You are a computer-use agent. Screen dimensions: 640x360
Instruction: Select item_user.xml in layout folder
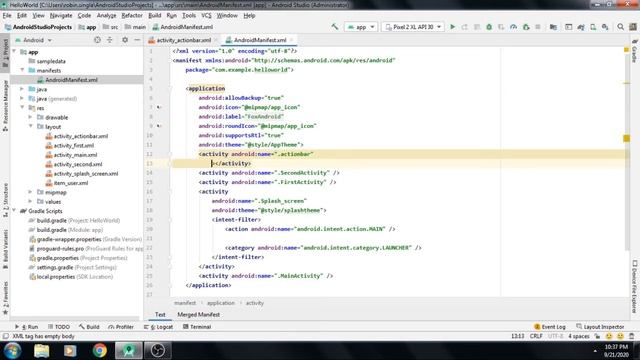click(71, 183)
